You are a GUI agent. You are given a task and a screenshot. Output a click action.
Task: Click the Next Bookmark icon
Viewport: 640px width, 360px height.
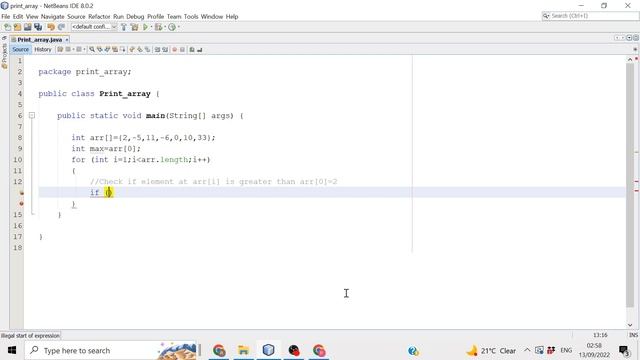[140, 49]
